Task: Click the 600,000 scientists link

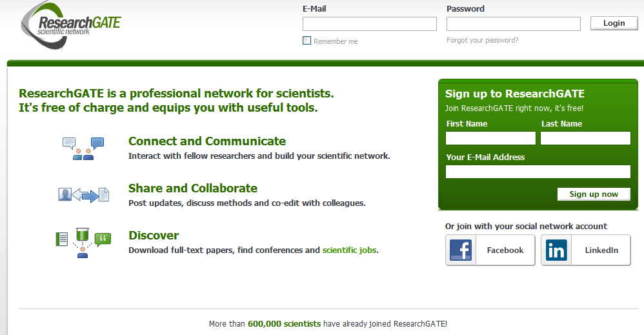Action: point(284,323)
